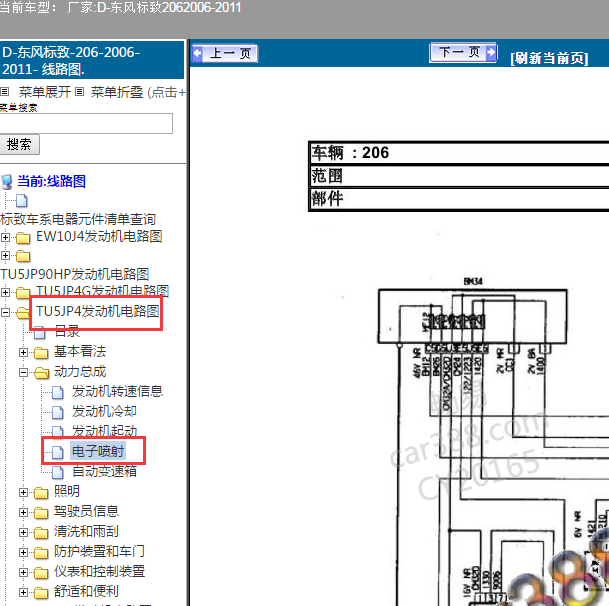609x606 pixels.
Task: Open 仪表和控制装置 tree label
Action: tap(99, 571)
